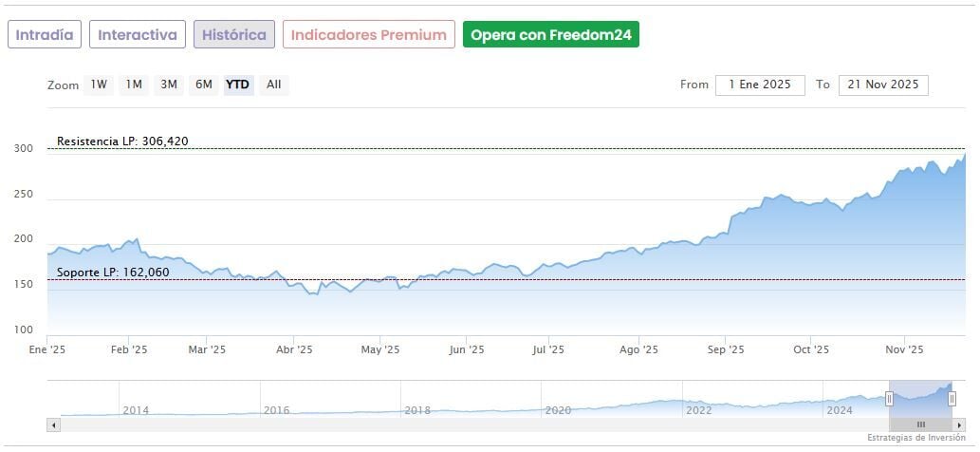Open Indicadores Premium tab

click(x=368, y=35)
